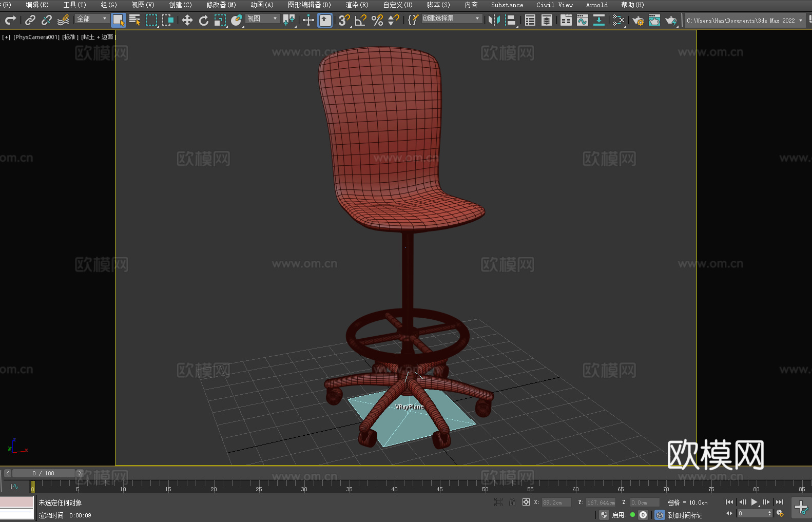Screen dimensions: 812x522
Task: Open the Curve Editor
Action: (583, 20)
